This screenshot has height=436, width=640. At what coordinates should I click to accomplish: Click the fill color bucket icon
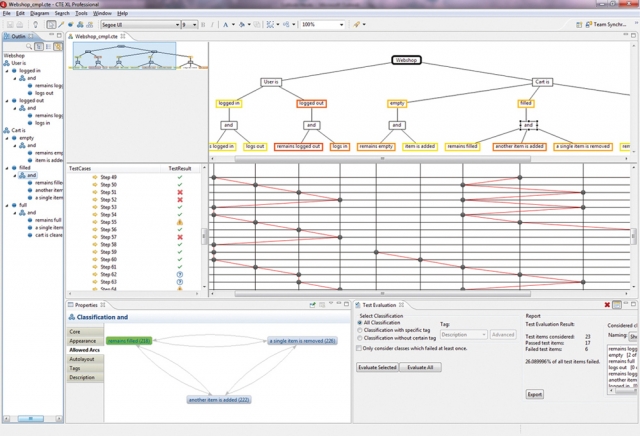point(242,24)
